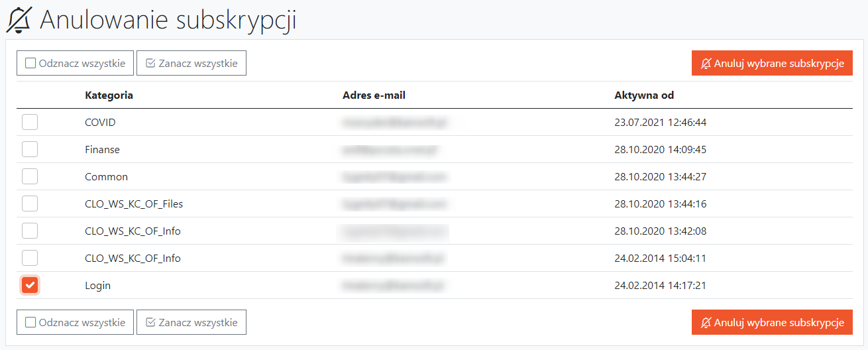This screenshot has width=868, height=350.
Task: Check the COVID subscription checkbox
Action: [30, 123]
